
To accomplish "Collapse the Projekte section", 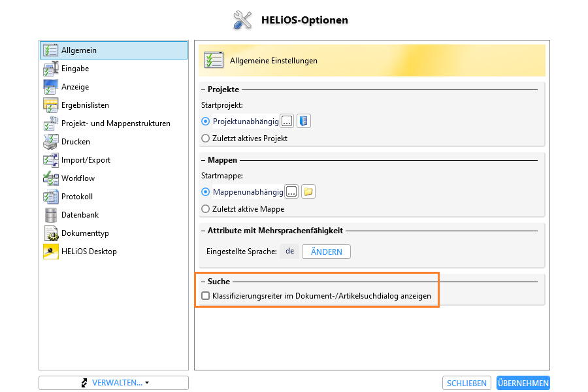I will click(x=203, y=90).
